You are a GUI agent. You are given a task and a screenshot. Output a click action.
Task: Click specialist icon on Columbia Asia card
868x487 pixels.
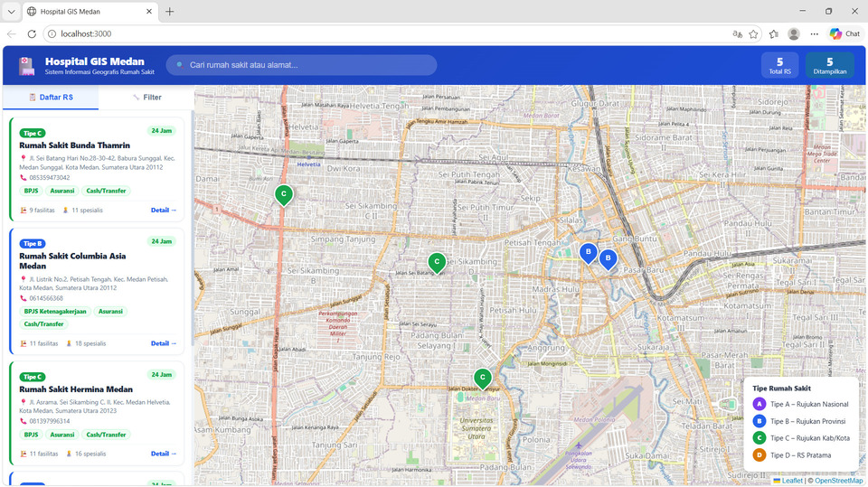point(69,343)
